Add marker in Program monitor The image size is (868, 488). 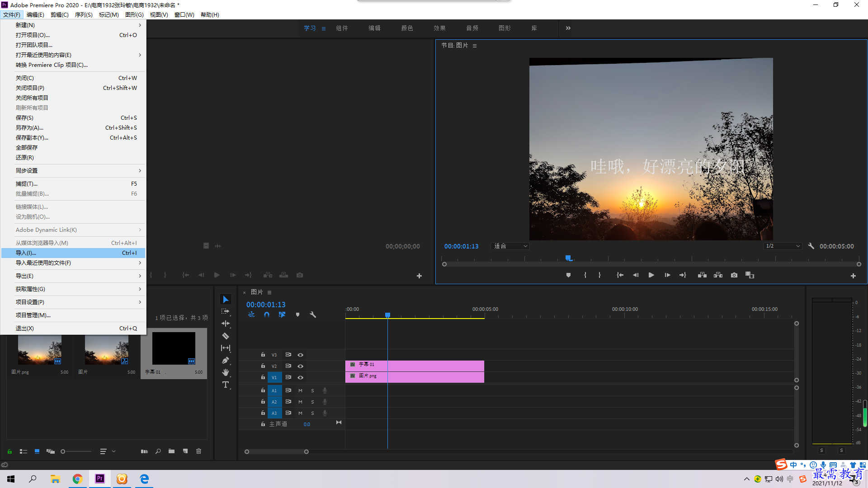(x=568, y=275)
